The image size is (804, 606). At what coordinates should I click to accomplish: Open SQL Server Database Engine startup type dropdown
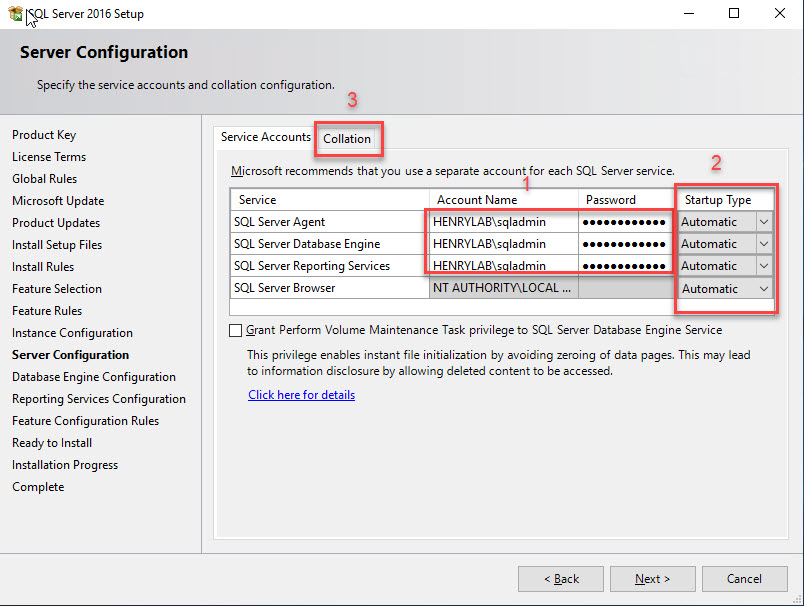pyautogui.click(x=763, y=243)
